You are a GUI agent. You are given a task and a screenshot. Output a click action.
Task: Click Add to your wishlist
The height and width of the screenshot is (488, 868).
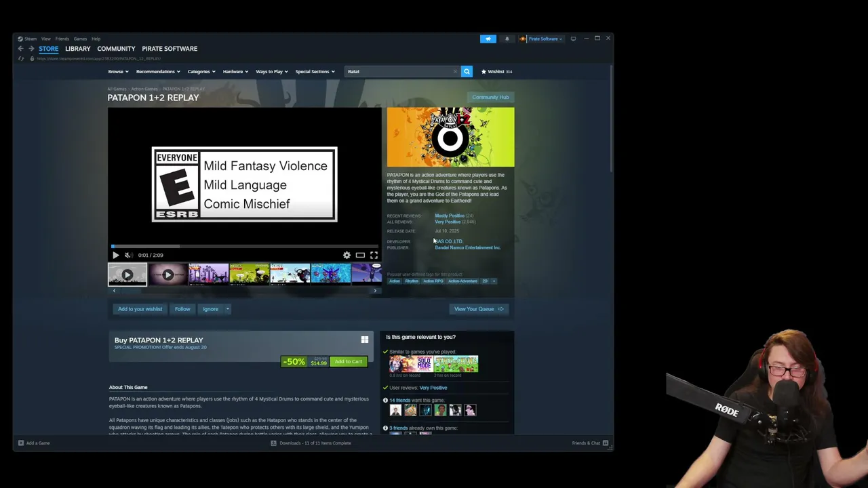140,309
